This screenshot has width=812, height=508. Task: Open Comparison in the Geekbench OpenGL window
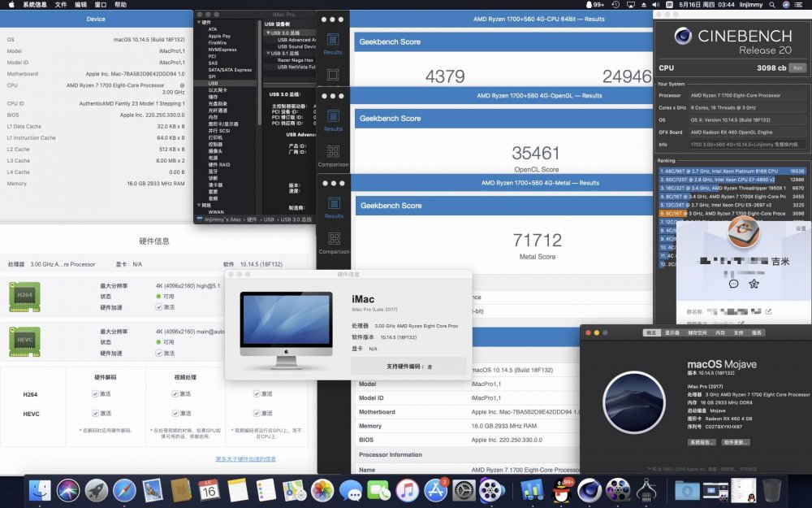(x=333, y=156)
